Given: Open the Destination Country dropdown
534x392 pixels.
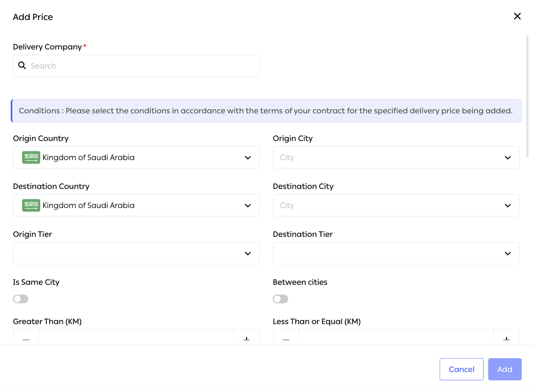Looking at the screenshot, I should click(x=136, y=205).
